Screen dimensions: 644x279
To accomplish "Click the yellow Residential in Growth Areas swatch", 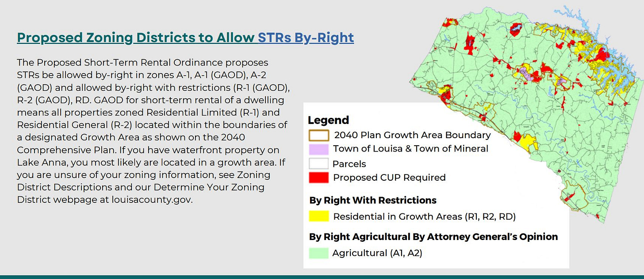I will pyautogui.click(x=318, y=217).
